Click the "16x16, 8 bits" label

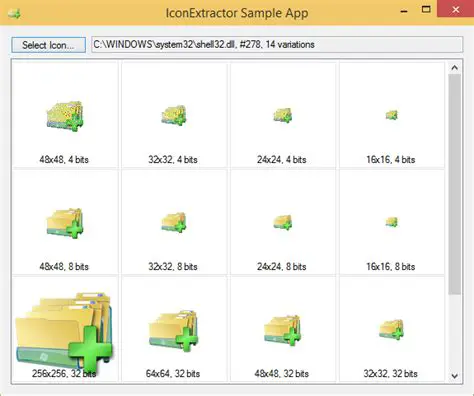pyautogui.click(x=391, y=267)
